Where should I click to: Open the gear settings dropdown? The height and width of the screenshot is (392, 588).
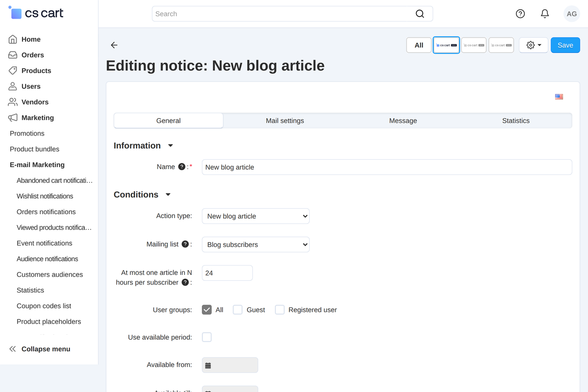[534, 45]
